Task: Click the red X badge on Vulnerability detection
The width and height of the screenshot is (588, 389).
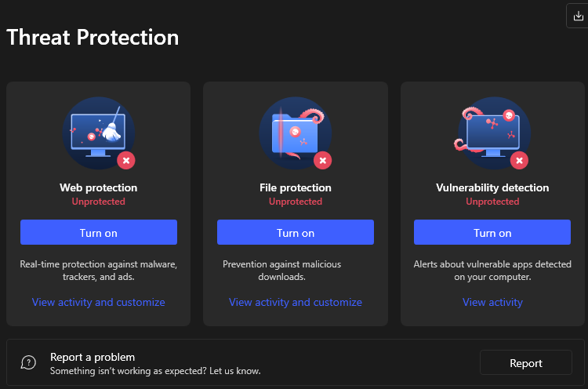Action: [519, 161]
